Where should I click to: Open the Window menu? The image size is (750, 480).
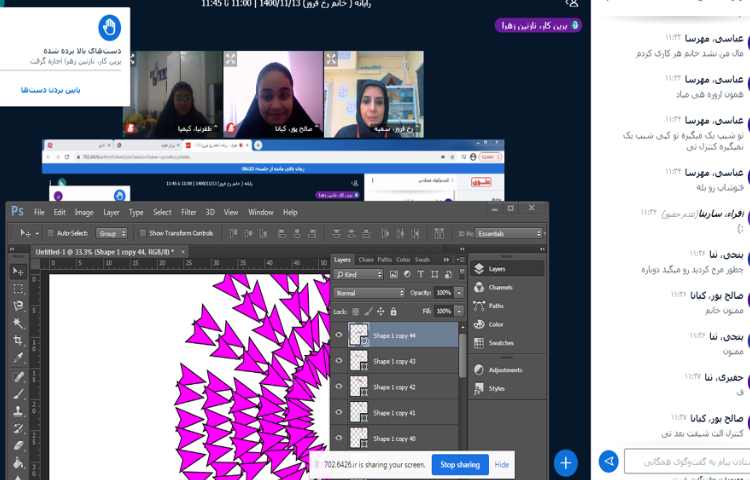point(261,212)
